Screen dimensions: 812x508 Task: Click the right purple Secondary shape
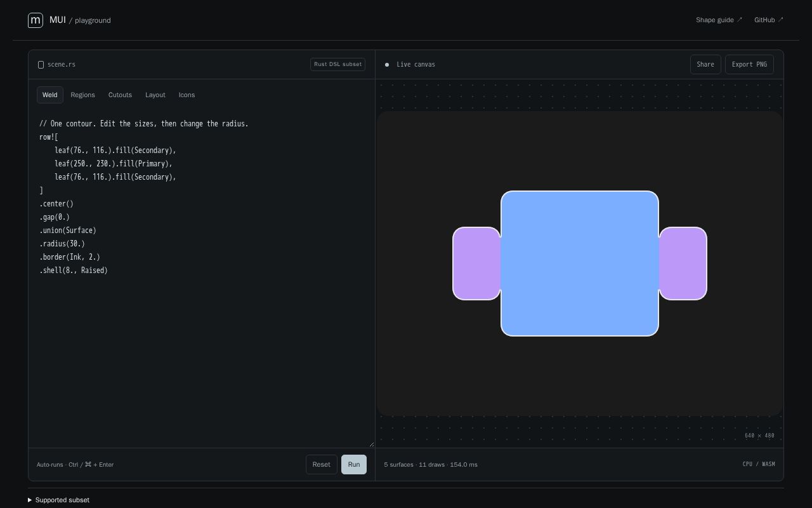point(683,264)
